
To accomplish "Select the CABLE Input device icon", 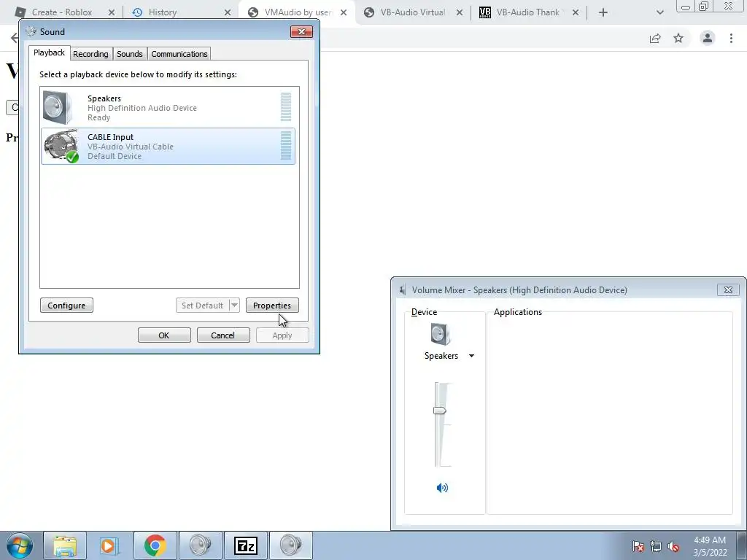I will click(x=61, y=146).
